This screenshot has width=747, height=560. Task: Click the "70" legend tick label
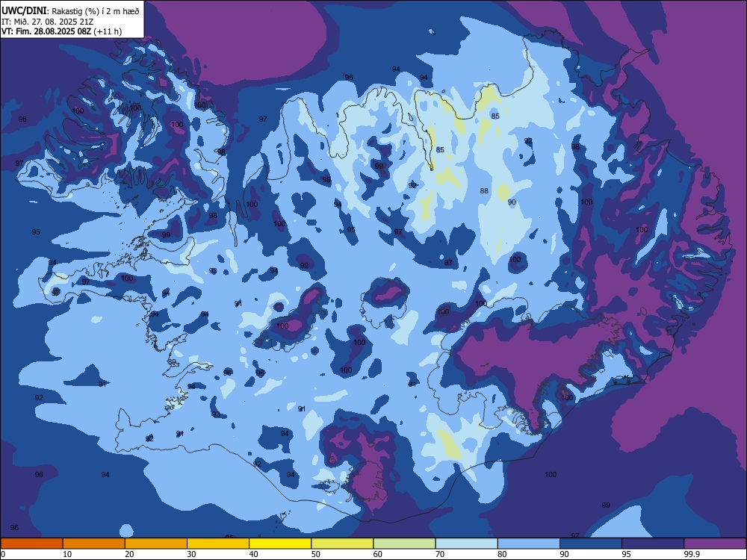440,554
